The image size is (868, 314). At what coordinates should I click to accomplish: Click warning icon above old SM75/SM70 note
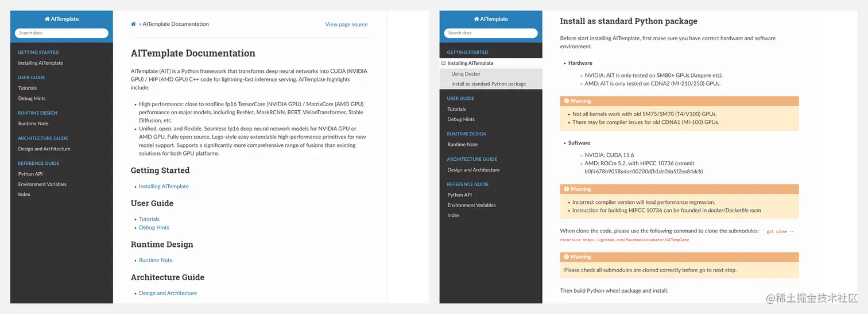[x=566, y=101]
